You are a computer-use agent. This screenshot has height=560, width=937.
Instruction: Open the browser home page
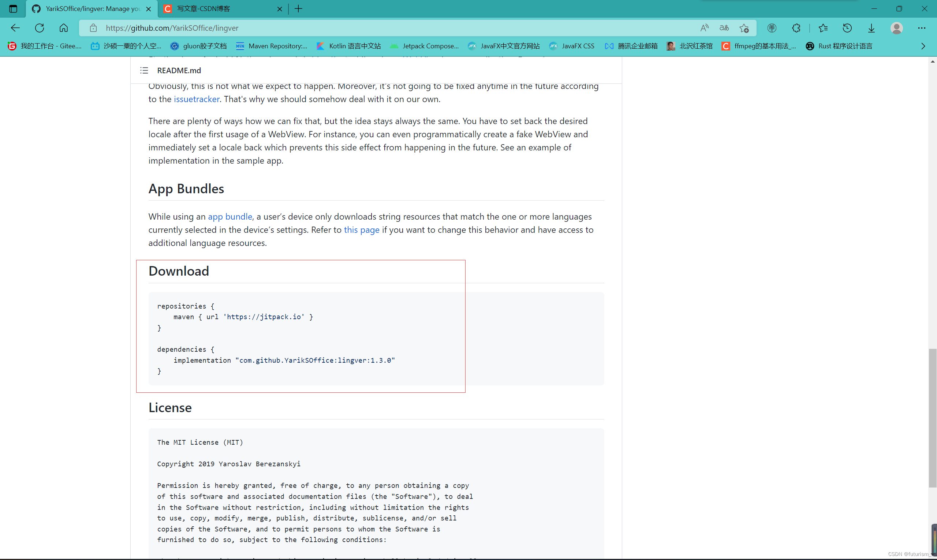click(x=63, y=28)
